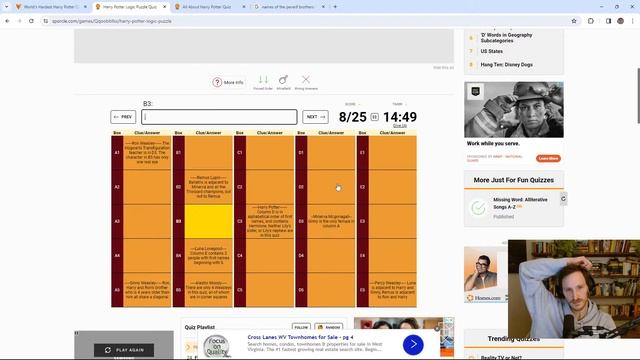Select the highlighted B3 yellow cell
Viewport: 640px width, 360px height.
[x=209, y=221]
